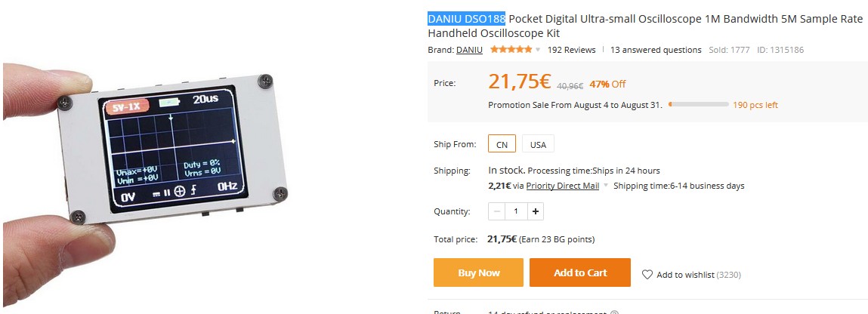
Task: Expand the star rating dropdown arrow
Action: tap(538, 51)
